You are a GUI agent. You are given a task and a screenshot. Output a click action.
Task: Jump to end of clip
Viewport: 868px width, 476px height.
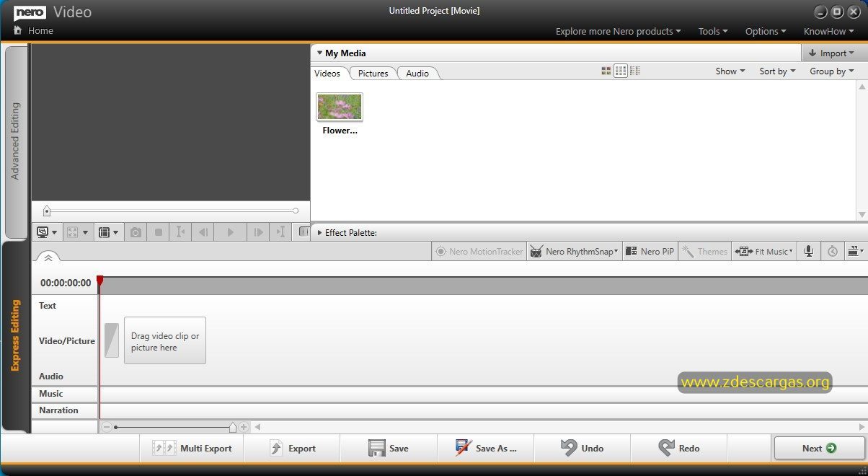[281, 232]
